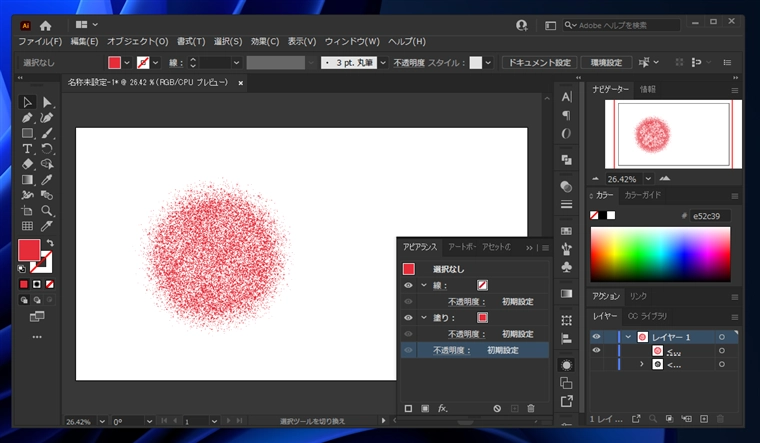The width and height of the screenshot is (760, 443).
Task: Click the large red Fill swatch in toolbar
Action: [29, 251]
